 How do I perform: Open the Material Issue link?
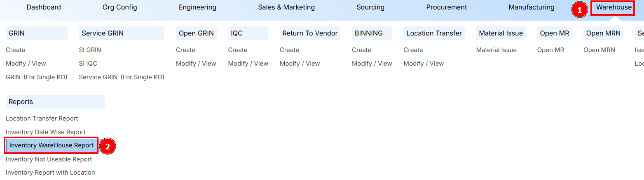496,50
